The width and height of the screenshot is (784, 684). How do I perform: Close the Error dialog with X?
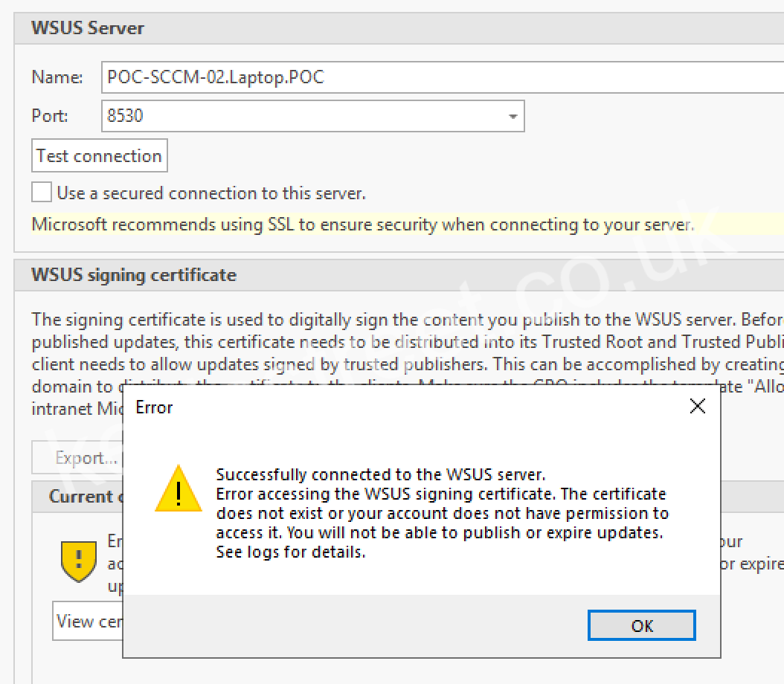(697, 407)
